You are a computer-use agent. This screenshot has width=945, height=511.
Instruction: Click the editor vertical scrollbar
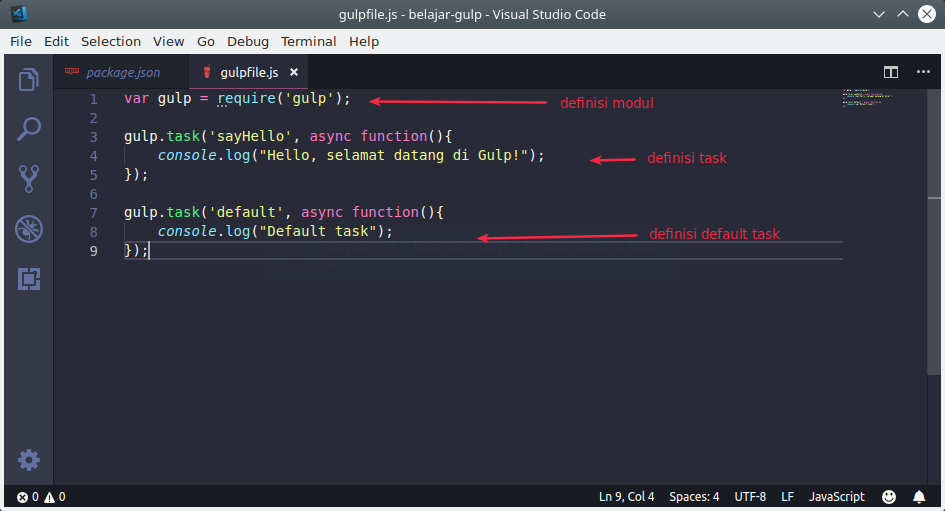point(934,232)
